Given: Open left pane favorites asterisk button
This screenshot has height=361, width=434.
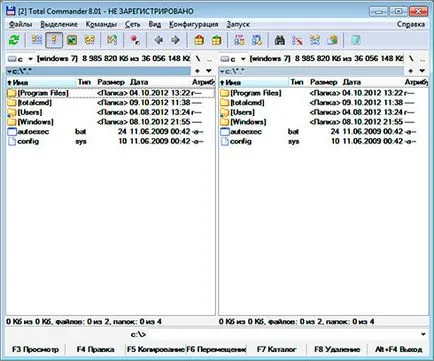Looking at the screenshot, I should (197, 71).
